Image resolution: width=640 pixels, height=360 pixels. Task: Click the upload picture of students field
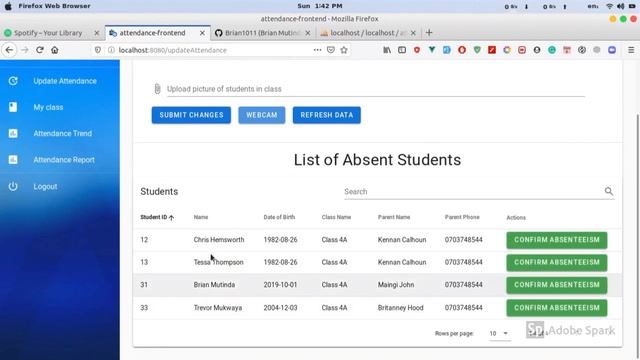click(376, 89)
